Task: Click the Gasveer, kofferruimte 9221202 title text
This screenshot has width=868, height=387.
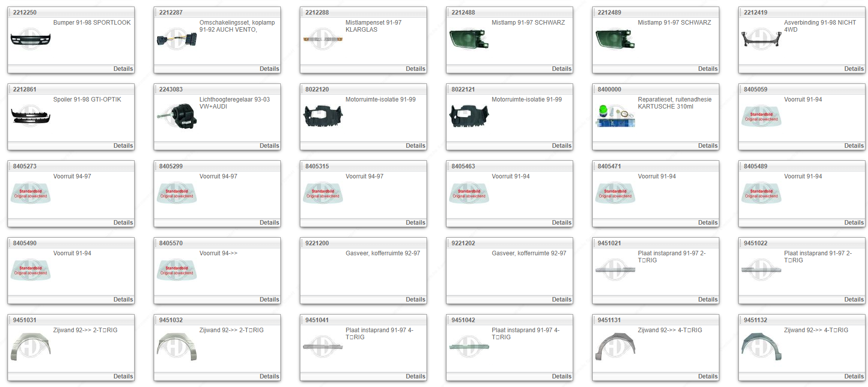Action: pos(528,253)
